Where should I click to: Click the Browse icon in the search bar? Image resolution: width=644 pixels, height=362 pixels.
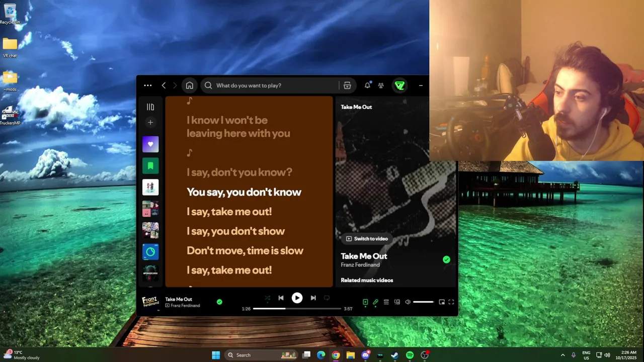pos(347,85)
